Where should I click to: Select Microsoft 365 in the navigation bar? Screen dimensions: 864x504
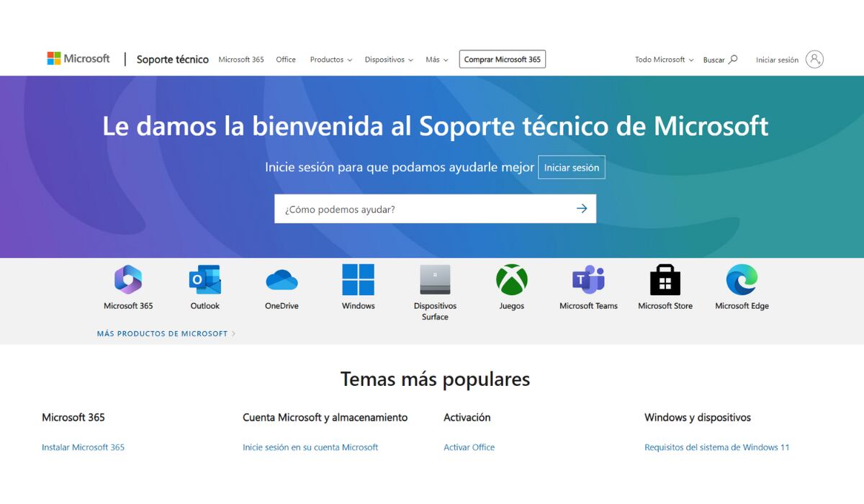click(x=241, y=60)
